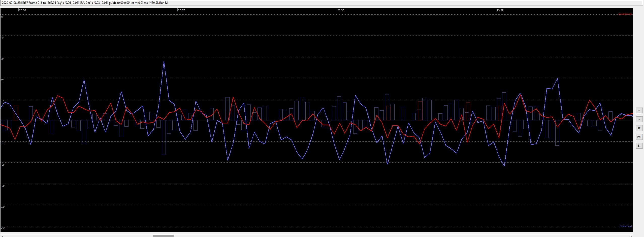Screen dimensions: 644x237
Task: Click the -3" axis label
Action: pos(3,186)
